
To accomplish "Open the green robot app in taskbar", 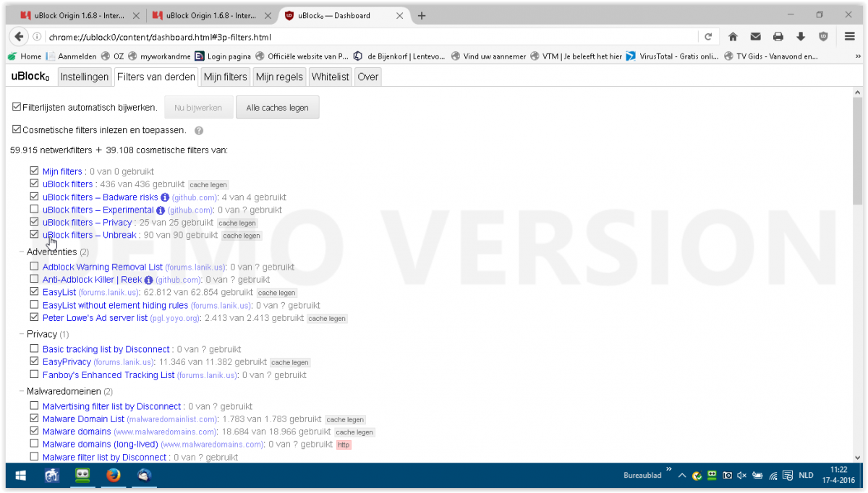I will [83, 476].
